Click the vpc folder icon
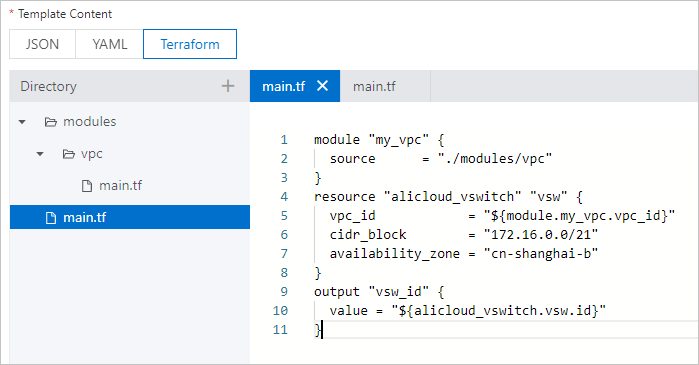 click(69, 154)
